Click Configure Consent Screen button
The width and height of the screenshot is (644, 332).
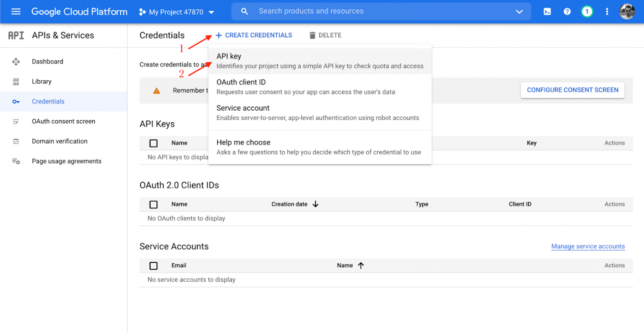572,90
